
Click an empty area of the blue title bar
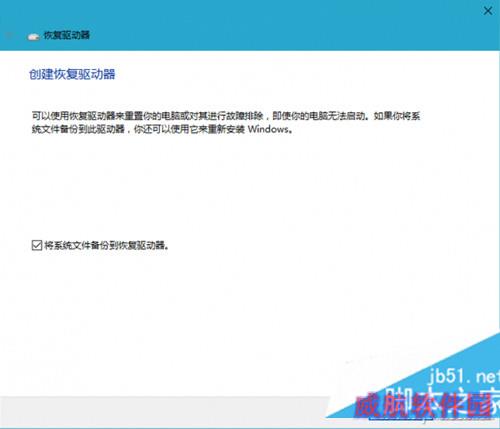(x=267, y=25)
